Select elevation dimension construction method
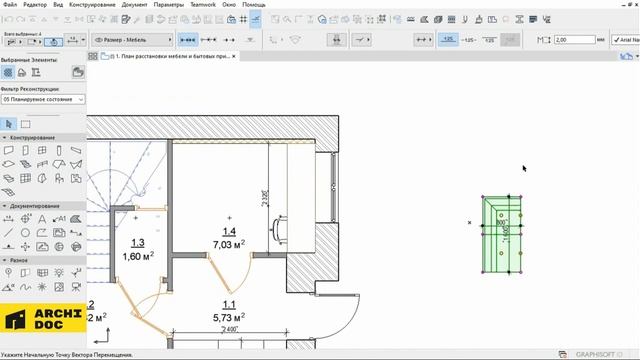The image size is (640, 360). [250, 40]
